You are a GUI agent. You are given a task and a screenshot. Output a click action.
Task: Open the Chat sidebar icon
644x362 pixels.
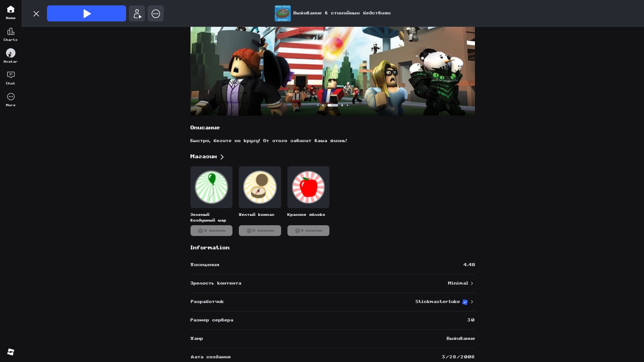[11, 78]
